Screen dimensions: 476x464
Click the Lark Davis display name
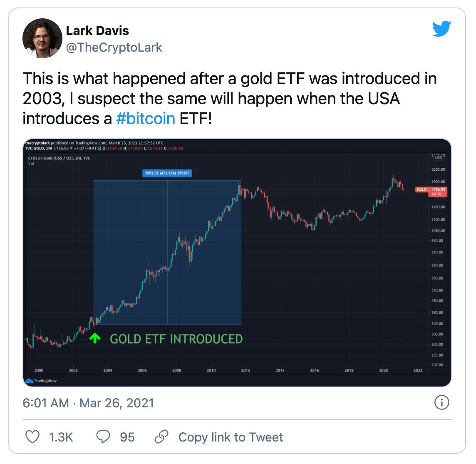[x=97, y=30]
